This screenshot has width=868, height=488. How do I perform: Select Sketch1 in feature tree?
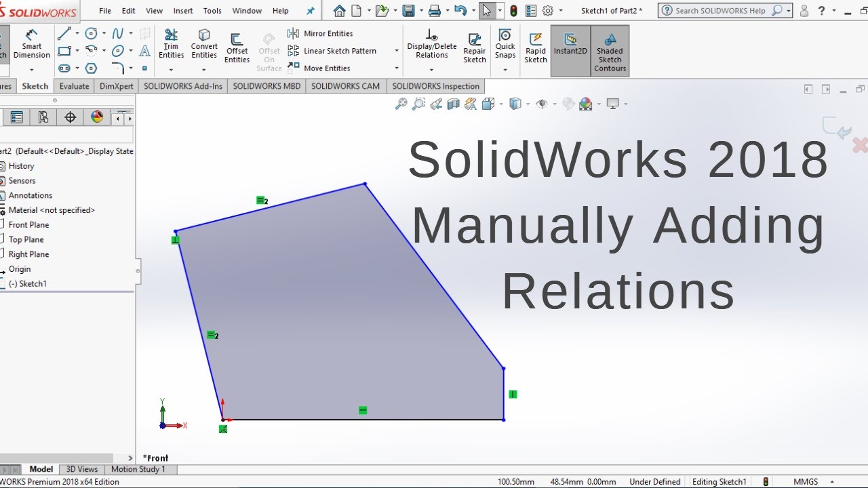pos(27,283)
